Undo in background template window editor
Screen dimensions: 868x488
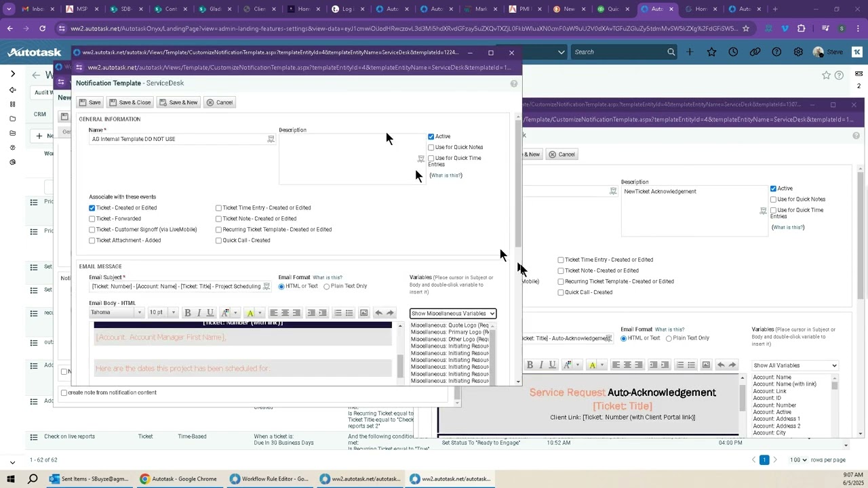click(x=721, y=365)
